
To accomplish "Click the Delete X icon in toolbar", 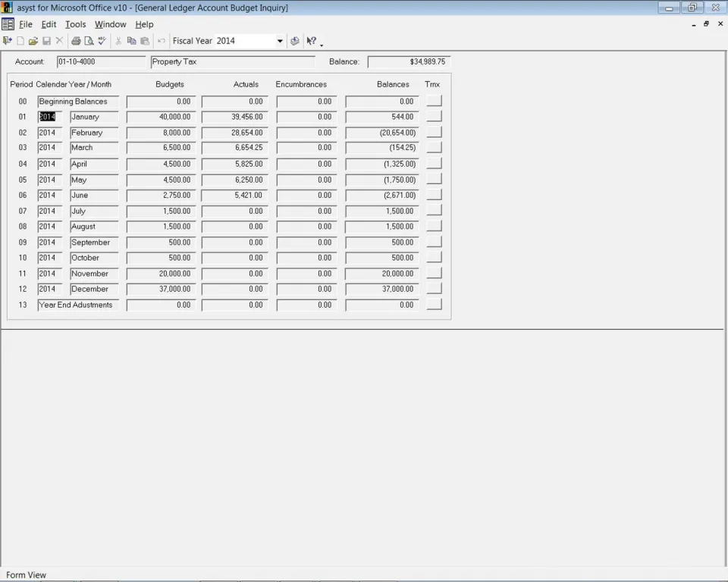I will pos(59,41).
